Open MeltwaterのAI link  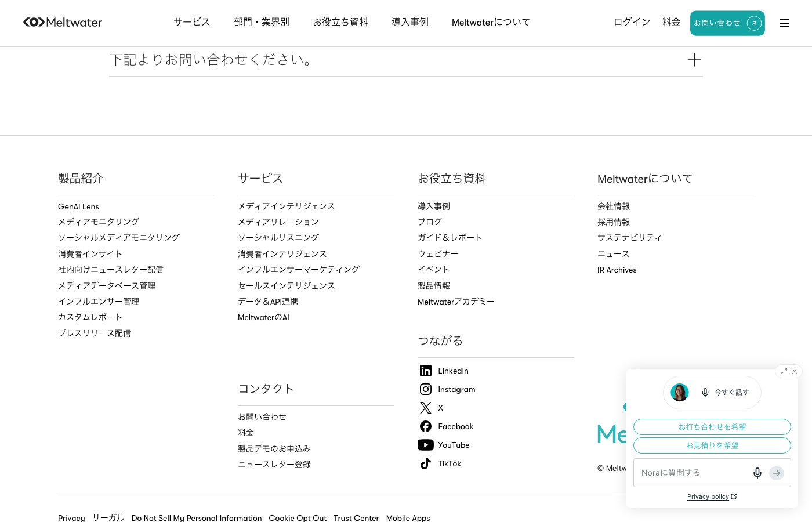[x=263, y=317]
